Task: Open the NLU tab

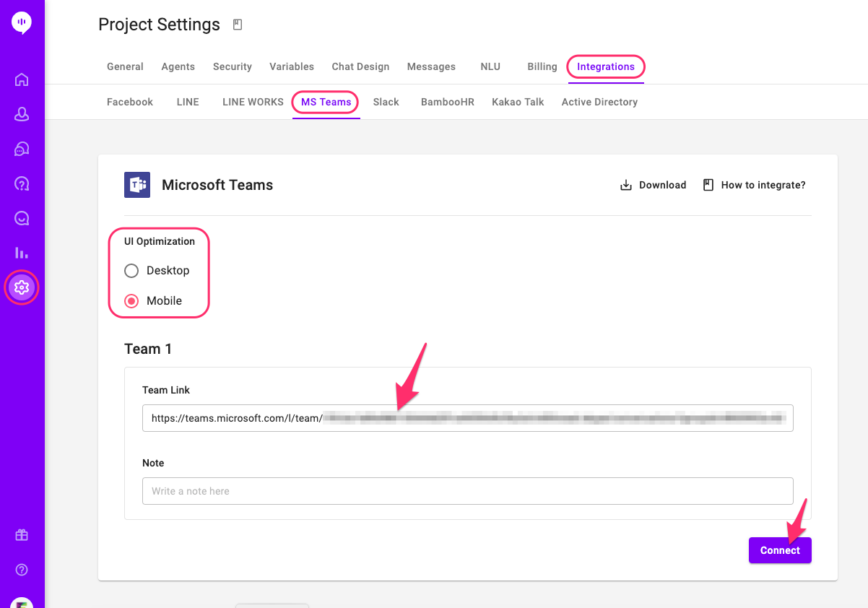Action: coord(490,66)
